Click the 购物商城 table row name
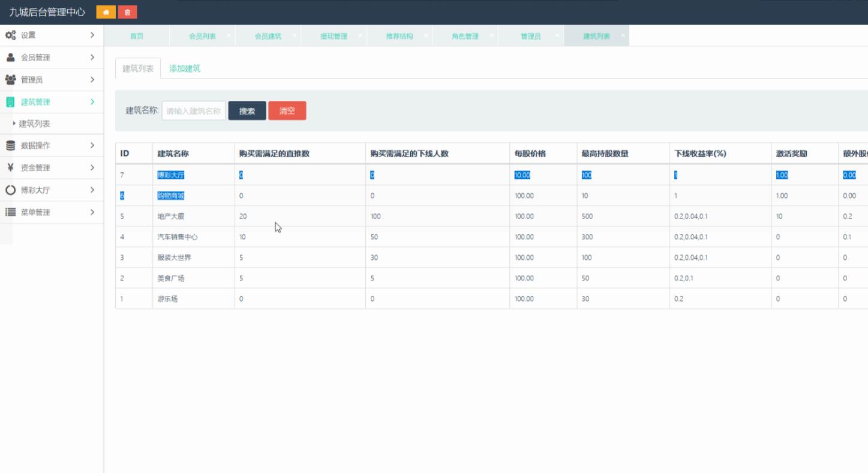Image resolution: width=868 pixels, height=473 pixels. click(x=171, y=196)
